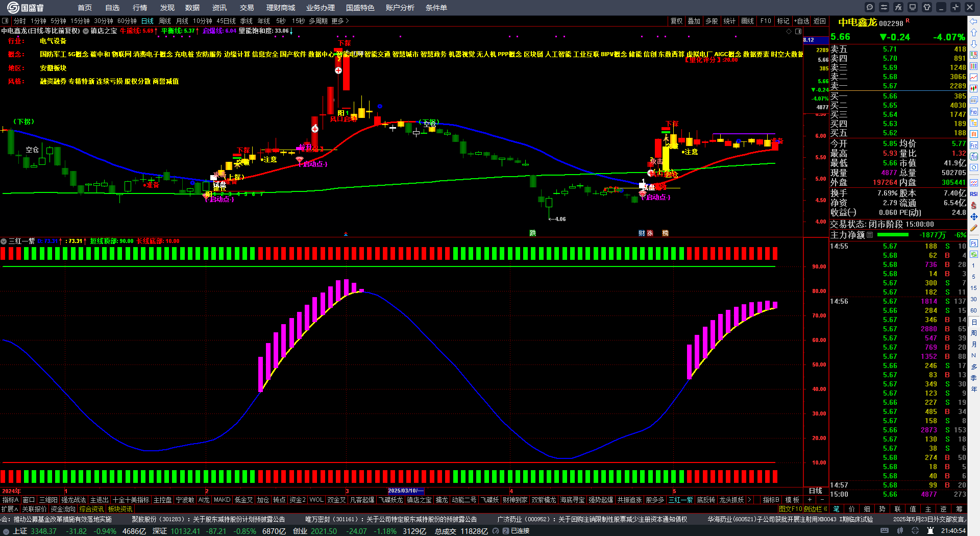Click the 日线 label below price axis
980x536 pixels.
[x=816, y=491]
